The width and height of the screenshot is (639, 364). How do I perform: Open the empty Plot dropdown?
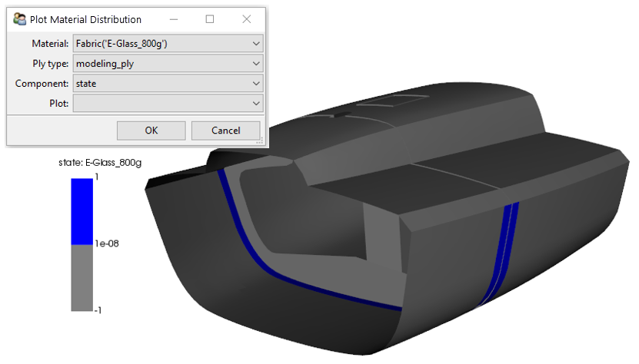tap(168, 104)
